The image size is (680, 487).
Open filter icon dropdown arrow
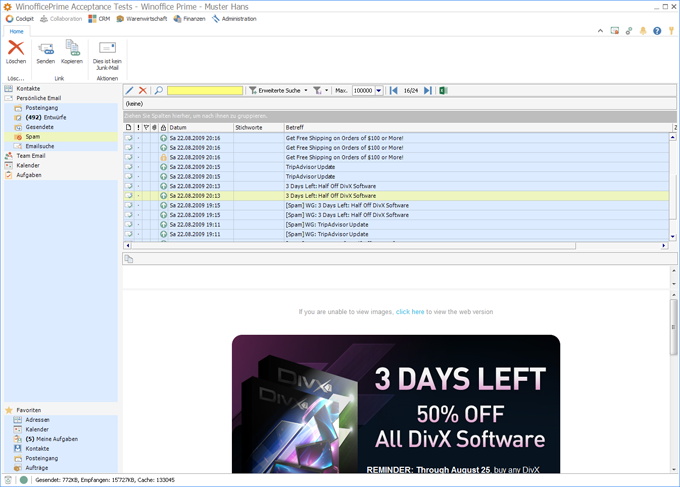327,90
